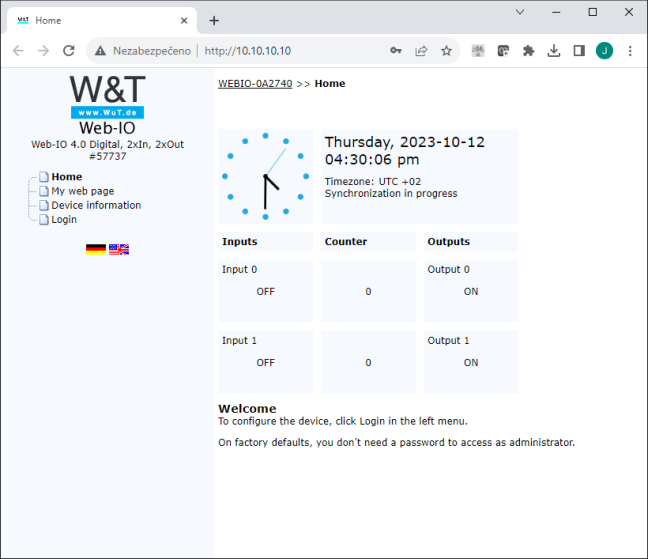This screenshot has height=559, width=648.
Task: Close the Home tab
Action: 184,21
